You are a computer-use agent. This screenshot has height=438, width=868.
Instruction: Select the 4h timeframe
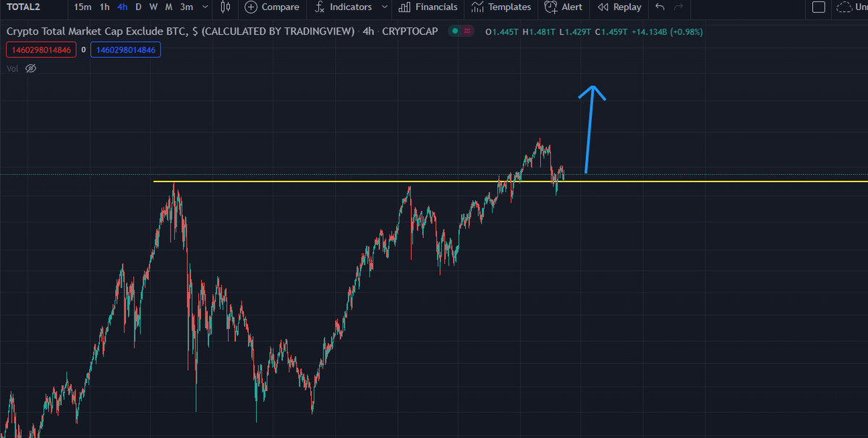point(123,7)
